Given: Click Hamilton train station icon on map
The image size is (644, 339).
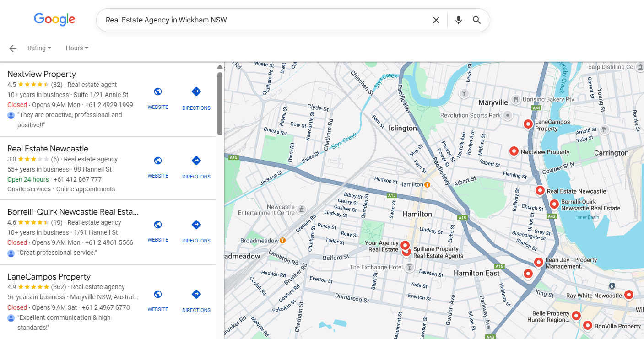Looking at the screenshot, I should coord(427,185).
